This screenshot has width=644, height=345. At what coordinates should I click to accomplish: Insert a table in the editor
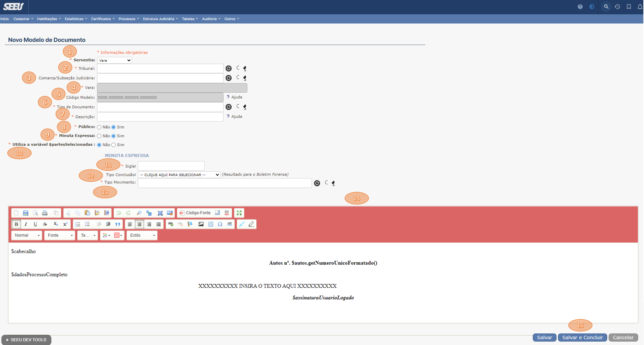210,224
